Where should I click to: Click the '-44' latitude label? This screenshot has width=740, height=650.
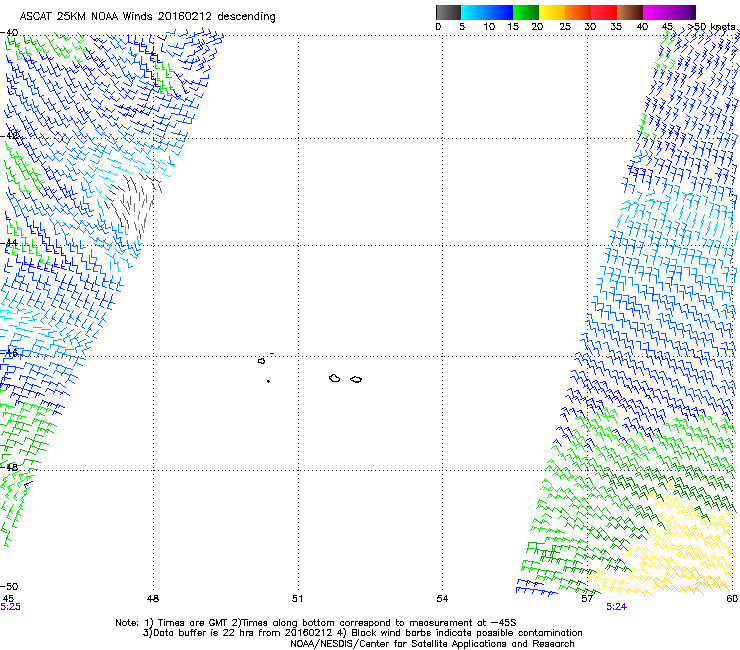tap(10, 243)
